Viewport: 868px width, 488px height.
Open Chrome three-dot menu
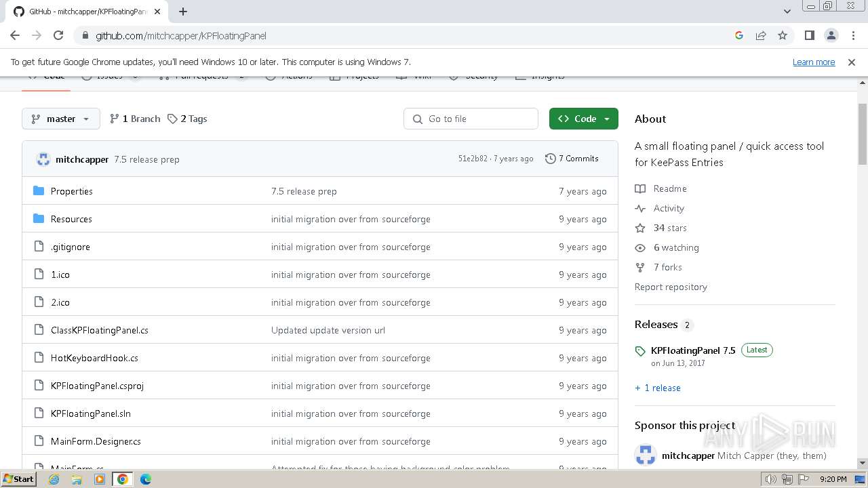coord(852,35)
